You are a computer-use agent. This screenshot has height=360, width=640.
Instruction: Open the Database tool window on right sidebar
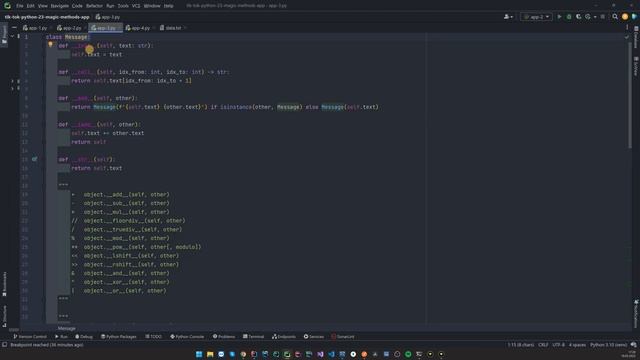coord(636,37)
